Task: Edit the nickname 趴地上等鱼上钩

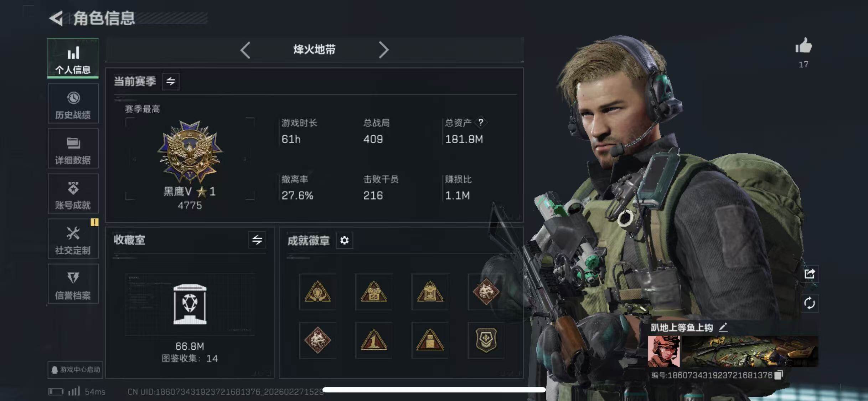Action: pyautogui.click(x=723, y=327)
